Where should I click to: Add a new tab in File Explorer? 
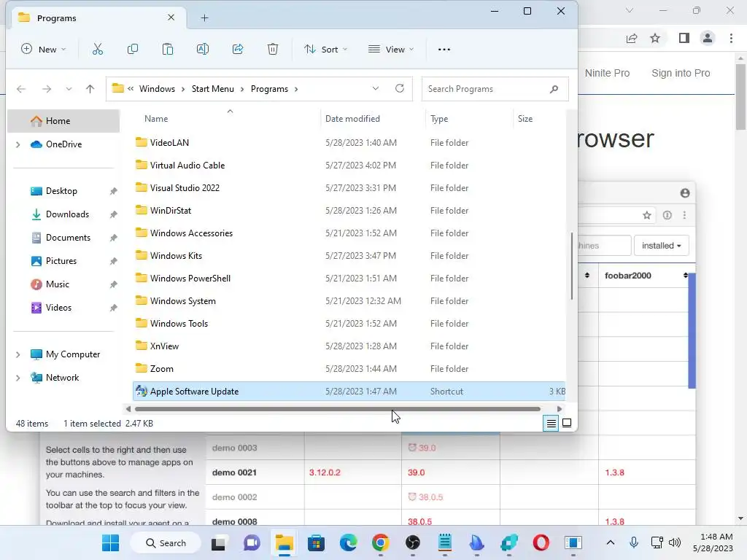pos(204,18)
